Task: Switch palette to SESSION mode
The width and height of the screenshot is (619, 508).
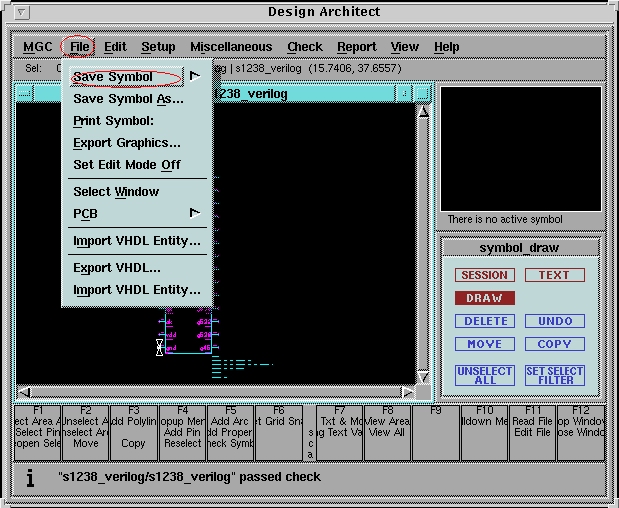Action: click(484, 275)
